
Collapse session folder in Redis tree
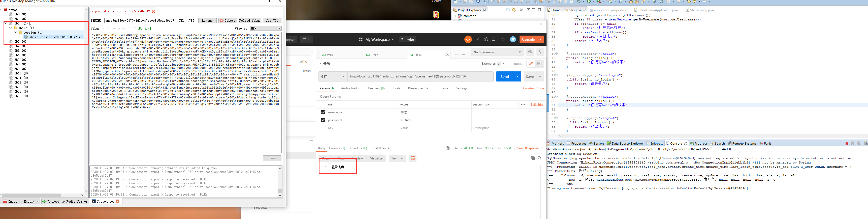16,32
